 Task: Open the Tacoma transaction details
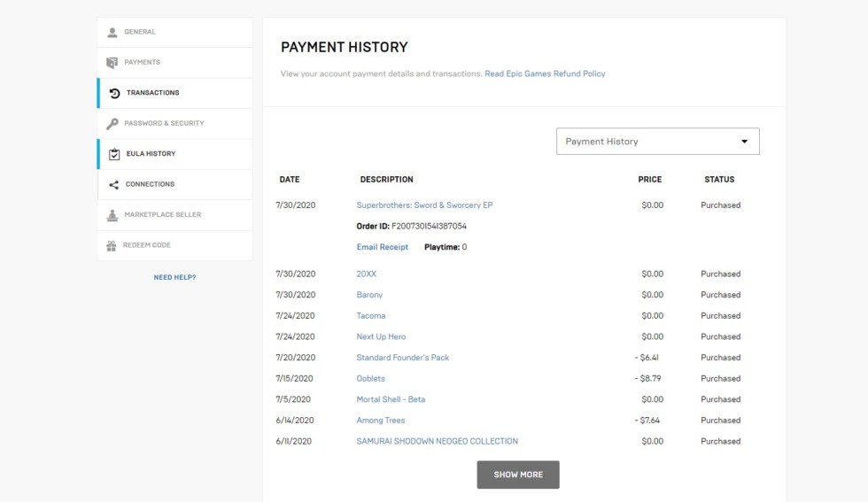tap(371, 315)
